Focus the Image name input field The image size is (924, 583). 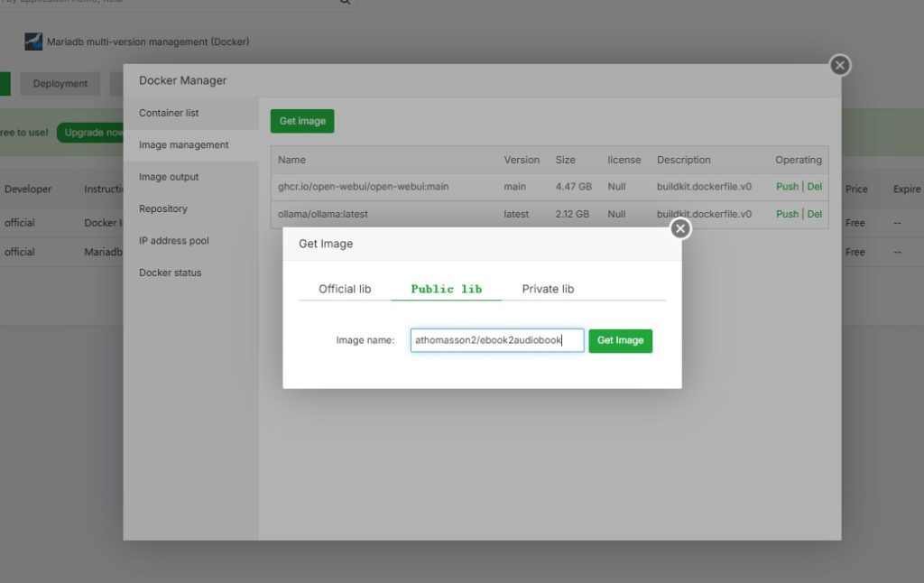(497, 340)
